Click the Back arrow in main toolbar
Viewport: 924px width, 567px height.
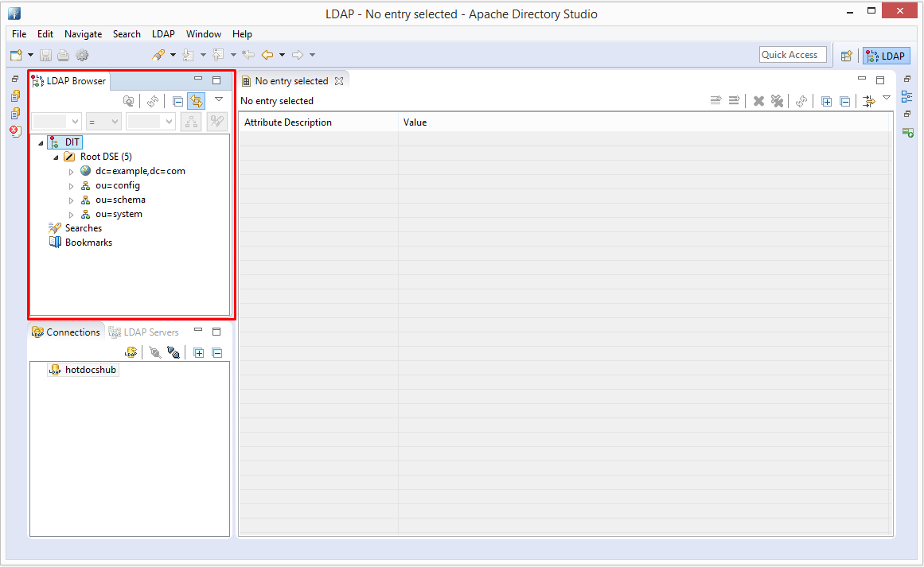[x=267, y=55]
